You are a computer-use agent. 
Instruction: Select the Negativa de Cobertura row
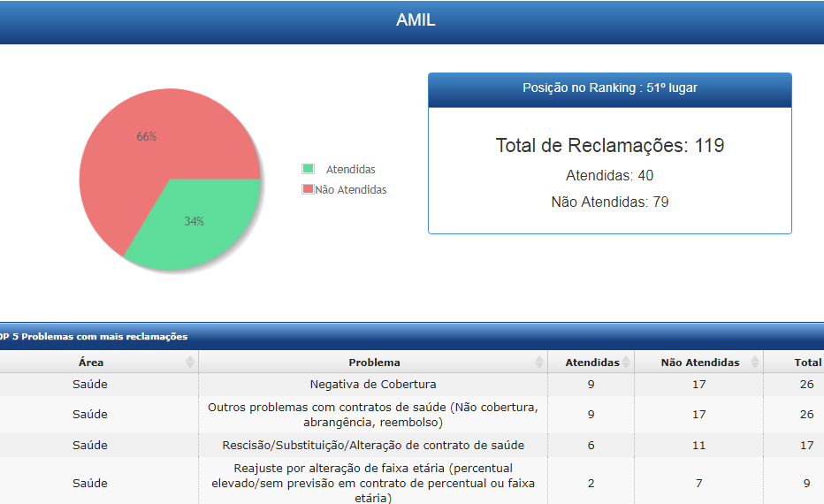(372, 385)
